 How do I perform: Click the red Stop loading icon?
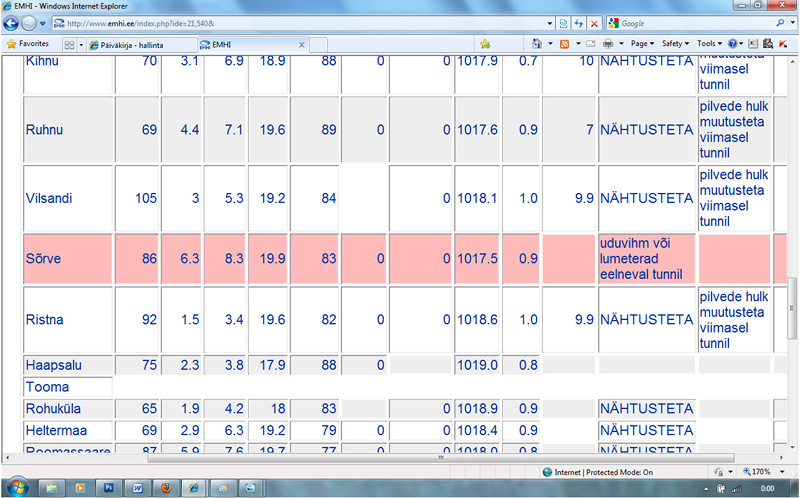595,22
